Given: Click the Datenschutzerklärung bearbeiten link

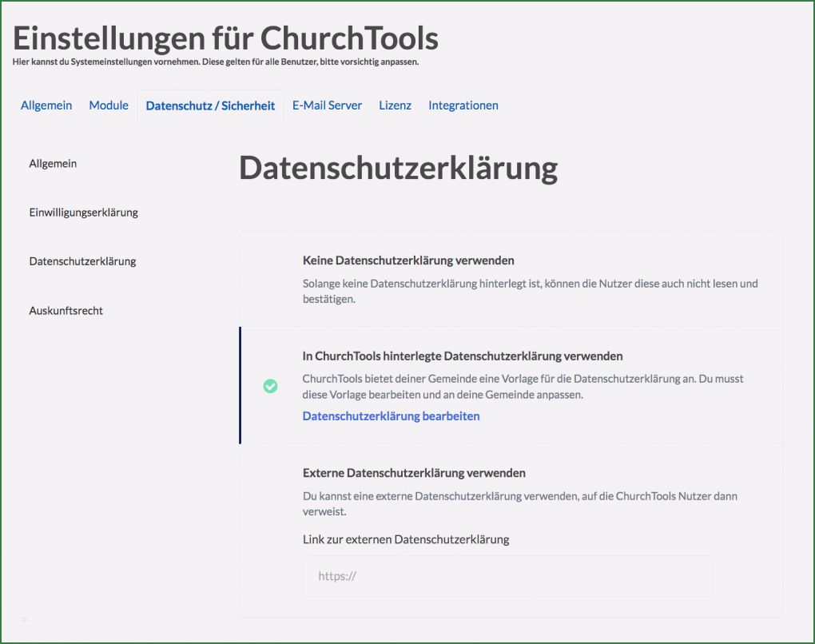Looking at the screenshot, I should tap(390, 415).
